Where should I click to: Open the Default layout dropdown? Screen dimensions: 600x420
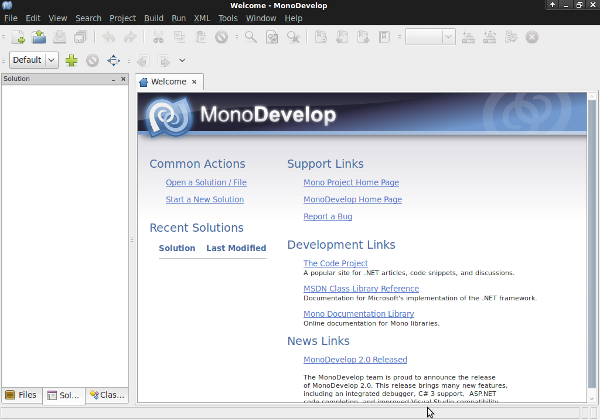tap(34, 60)
